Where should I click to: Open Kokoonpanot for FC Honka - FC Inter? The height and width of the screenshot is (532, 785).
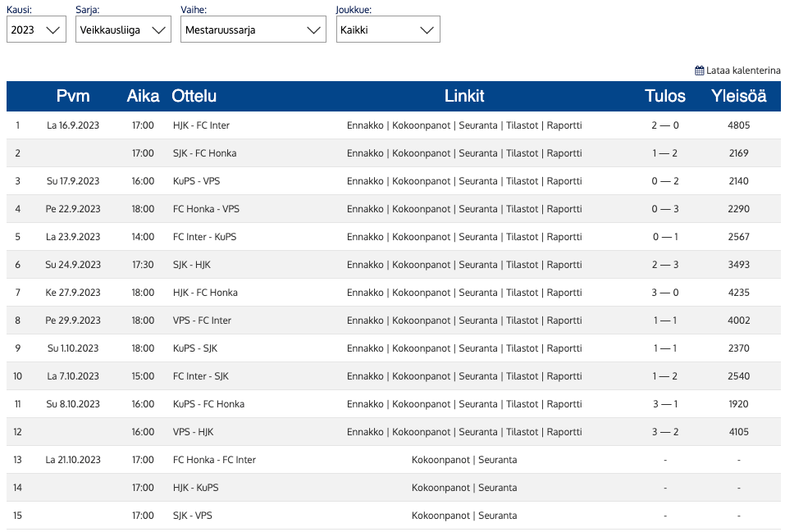pyautogui.click(x=440, y=460)
